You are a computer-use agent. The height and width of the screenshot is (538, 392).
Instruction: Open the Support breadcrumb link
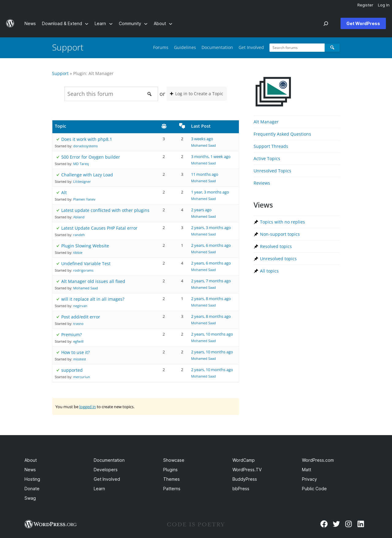(60, 73)
